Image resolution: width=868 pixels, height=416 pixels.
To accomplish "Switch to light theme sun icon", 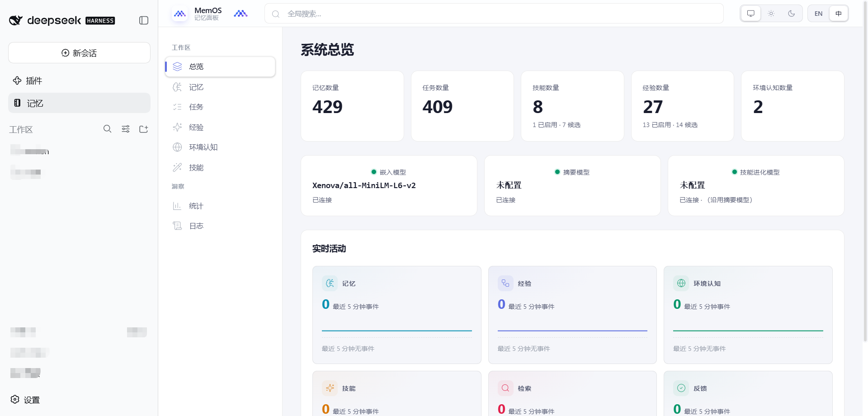I will [771, 14].
